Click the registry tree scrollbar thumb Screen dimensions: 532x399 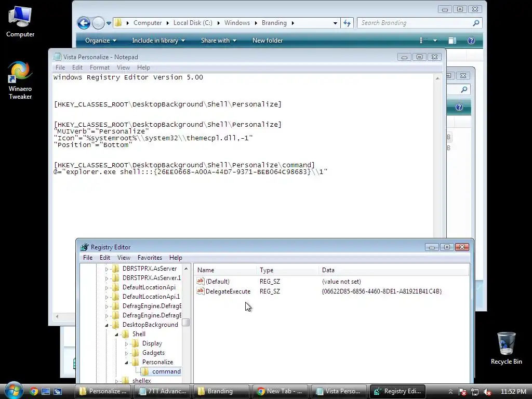[x=185, y=322]
